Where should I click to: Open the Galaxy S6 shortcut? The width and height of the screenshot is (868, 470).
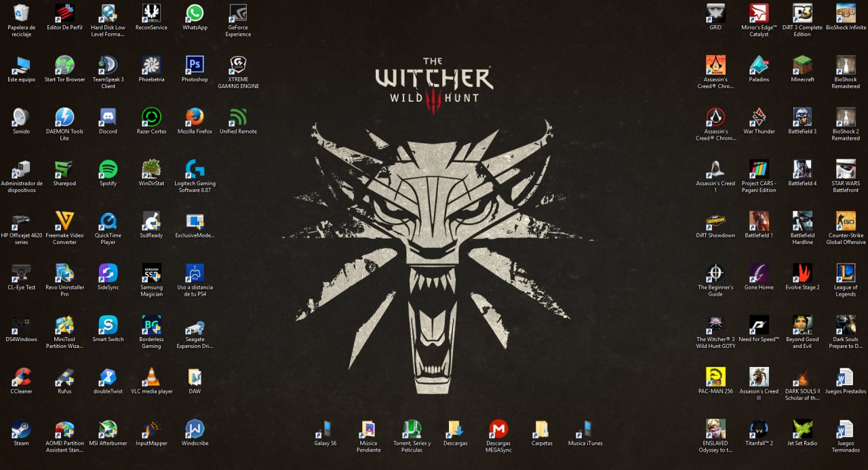[325, 429]
